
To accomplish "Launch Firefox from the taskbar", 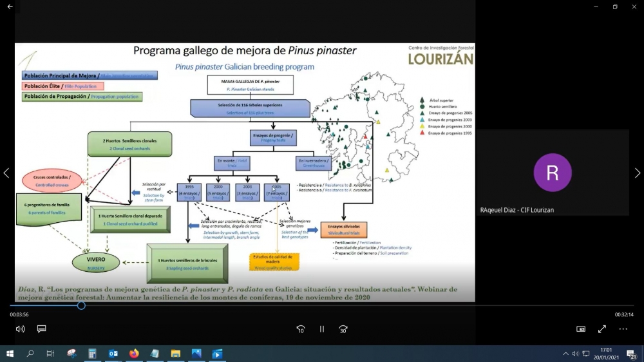I will (x=134, y=354).
